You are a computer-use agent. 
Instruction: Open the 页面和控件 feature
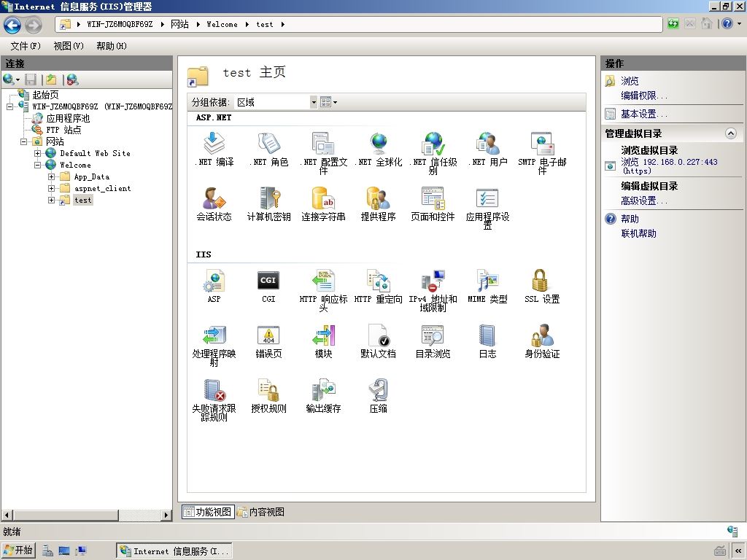pos(433,204)
